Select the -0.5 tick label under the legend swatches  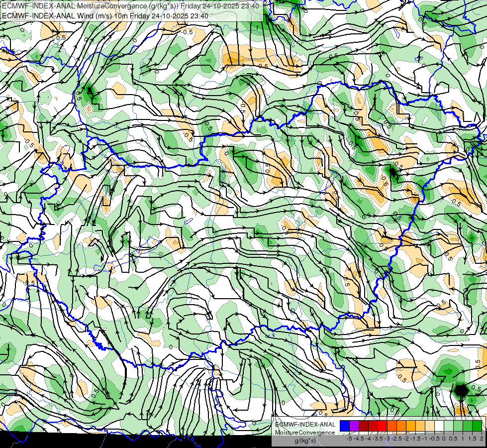pos(434,439)
